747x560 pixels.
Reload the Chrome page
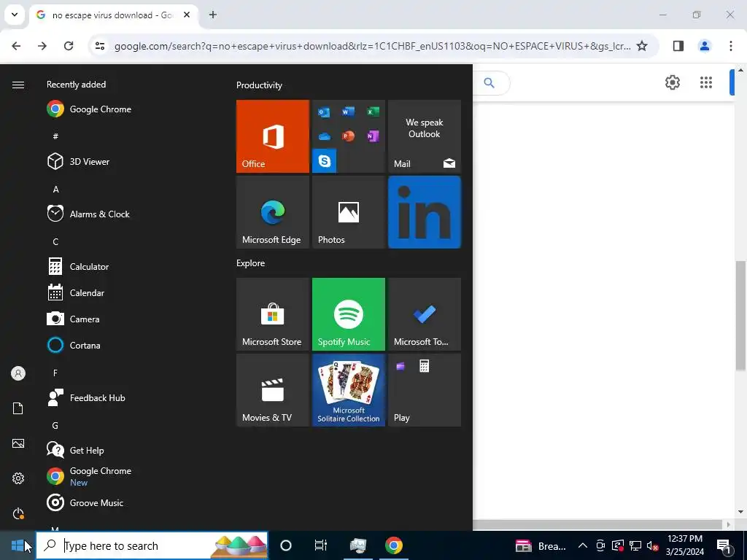[x=69, y=46]
